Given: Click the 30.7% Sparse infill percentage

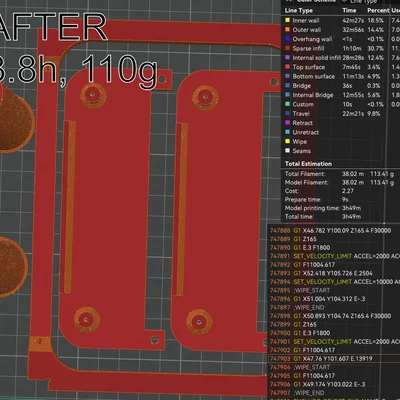Looking at the screenshot, I should [x=375, y=48].
